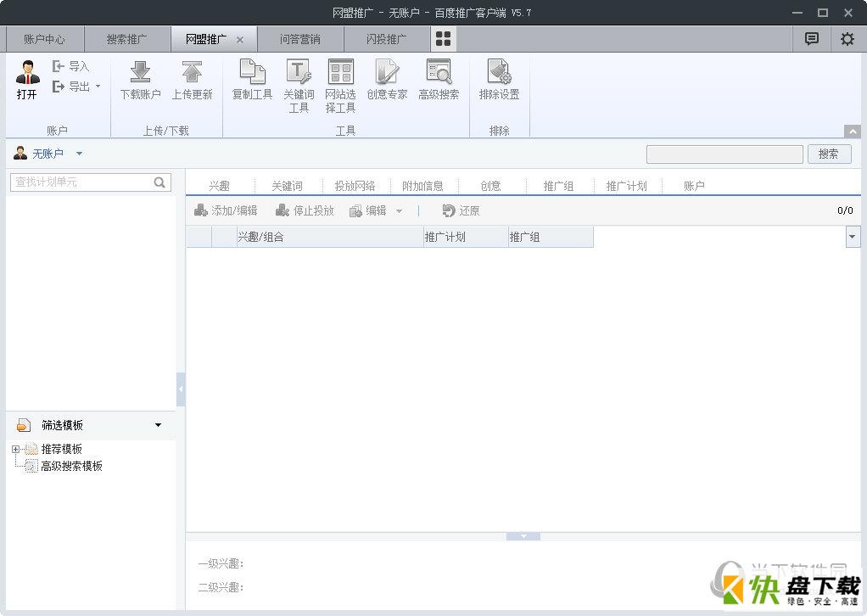Select the 高级搜索模板 tree item
Viewport: 867px width, 616px height.
pos(71,466)
